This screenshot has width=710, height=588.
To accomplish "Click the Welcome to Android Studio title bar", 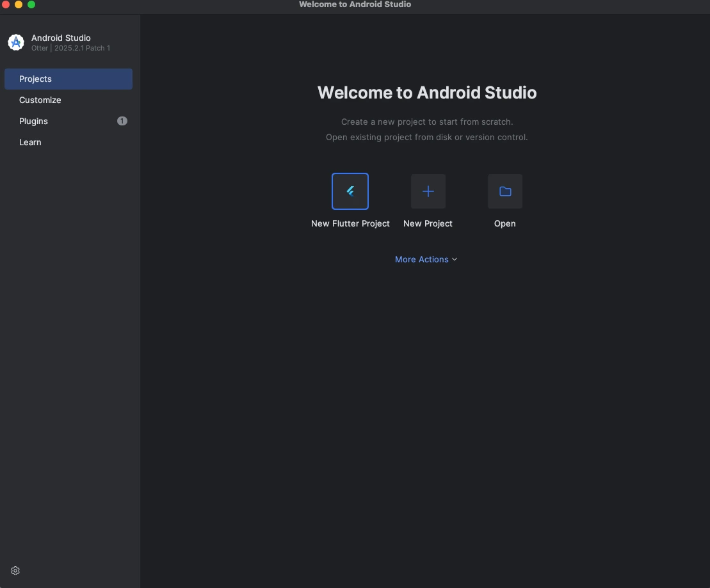I will (x=355, y=4).
